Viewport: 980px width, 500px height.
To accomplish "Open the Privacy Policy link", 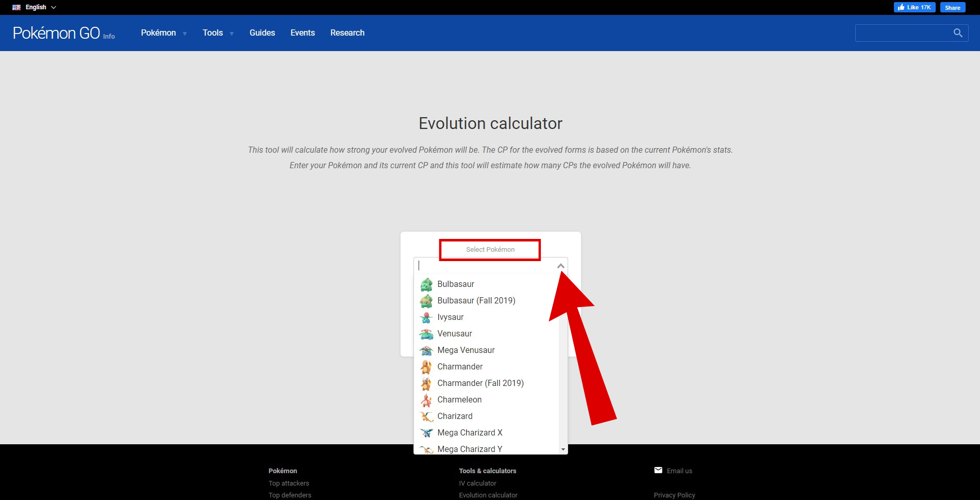I will pos(674,495).
